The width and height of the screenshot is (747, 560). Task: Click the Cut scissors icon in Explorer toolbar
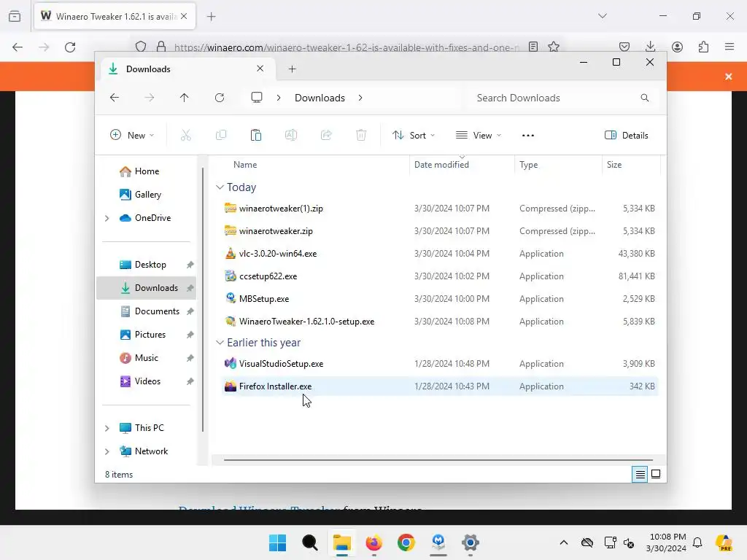186,135
